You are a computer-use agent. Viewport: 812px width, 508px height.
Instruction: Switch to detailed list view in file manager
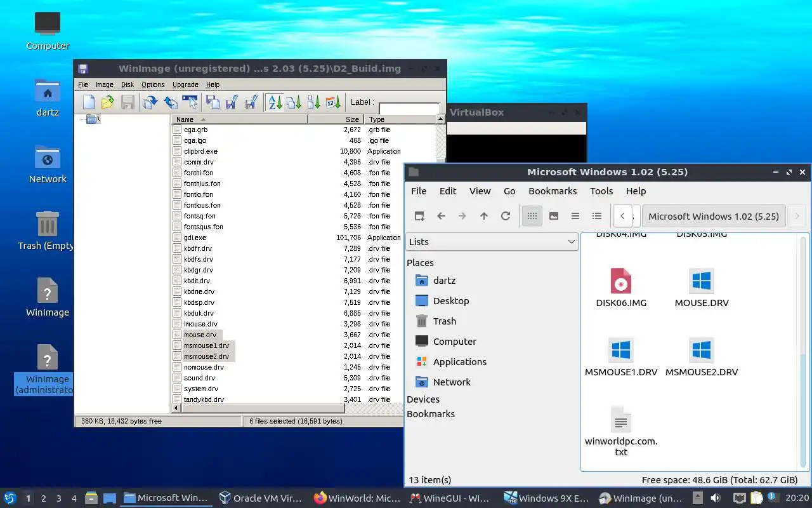click(597, 216)
